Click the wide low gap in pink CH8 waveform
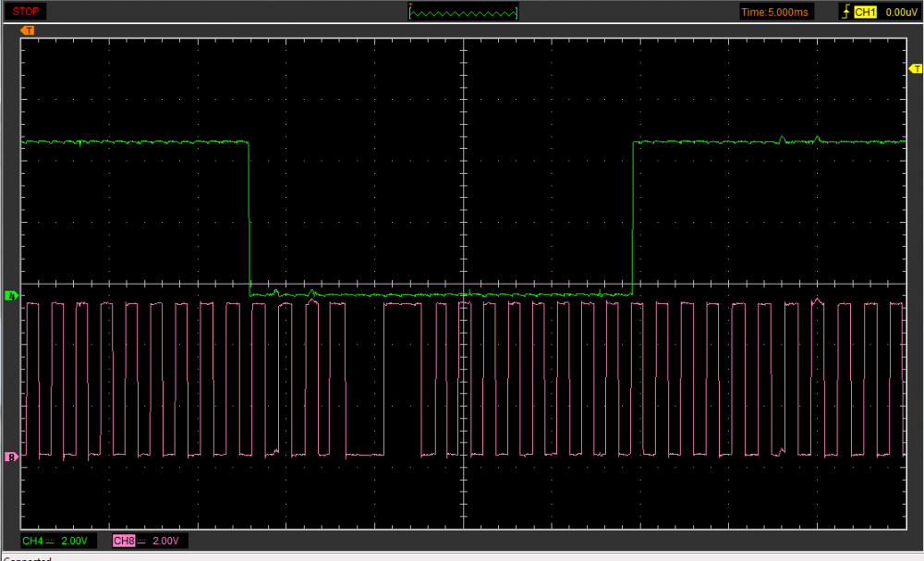This screenshot has width=924, height=561. click(364, 455)
